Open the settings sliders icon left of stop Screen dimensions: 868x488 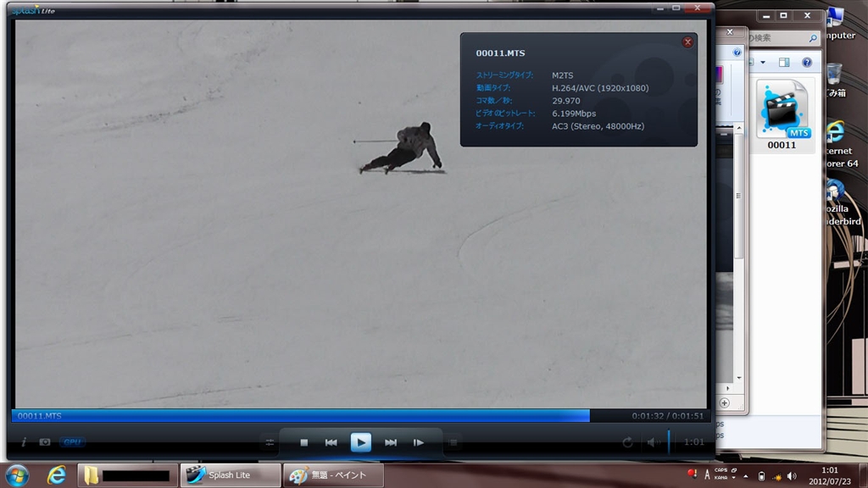click(x=270, y=442)
